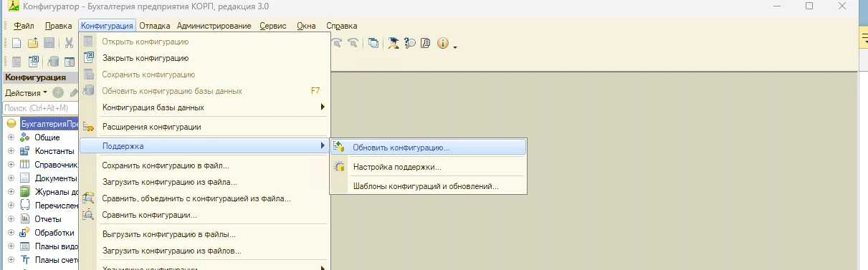Click the Find previous toolbar icon

click(x=353, y=43)
